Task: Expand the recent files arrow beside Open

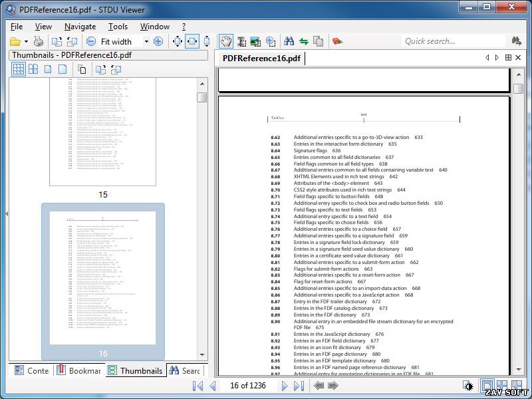Action: point(26,42)
